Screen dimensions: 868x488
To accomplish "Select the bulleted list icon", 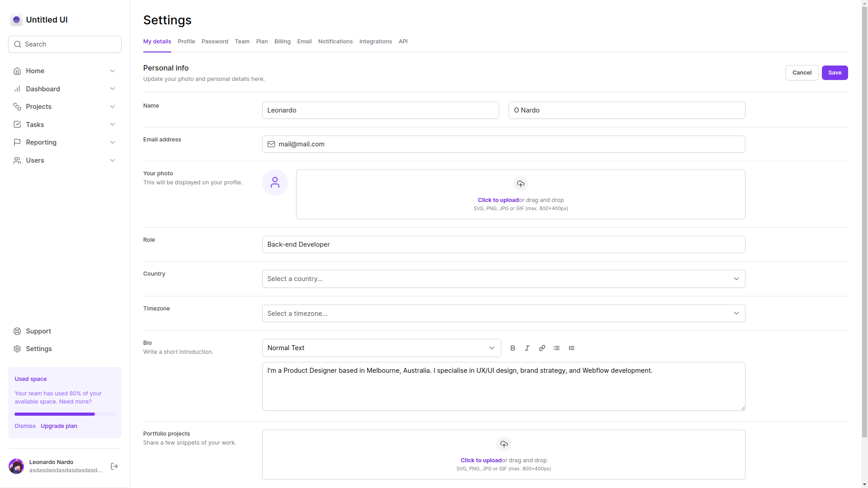I will tap(557, 348).
